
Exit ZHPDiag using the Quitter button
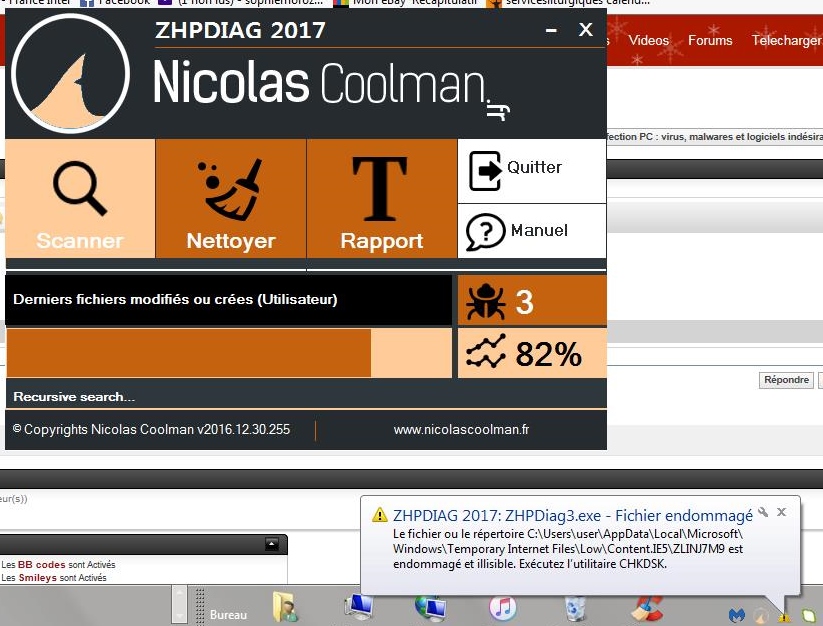(532, 171)
